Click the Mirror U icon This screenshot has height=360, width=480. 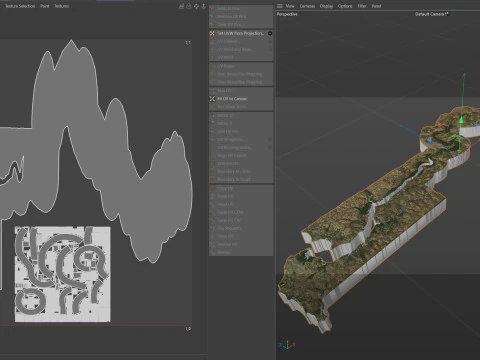212,116
